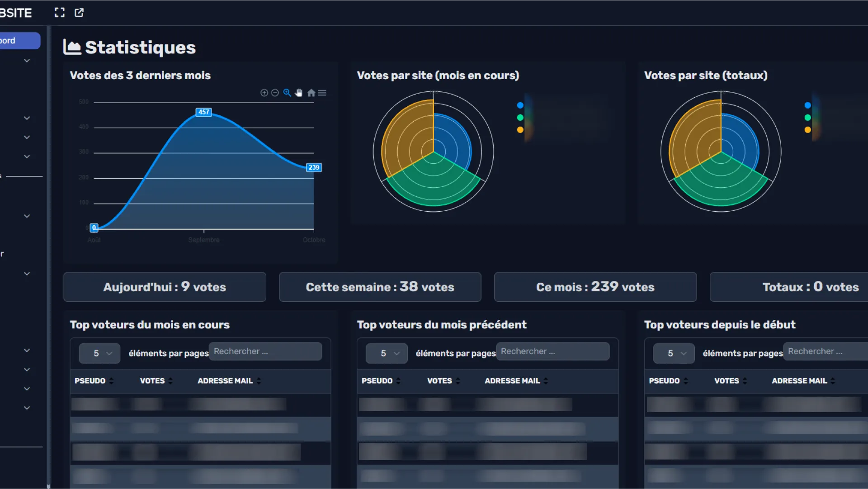
Task: Toggle orange series legend in monthly pie
Action: [520, 130]
